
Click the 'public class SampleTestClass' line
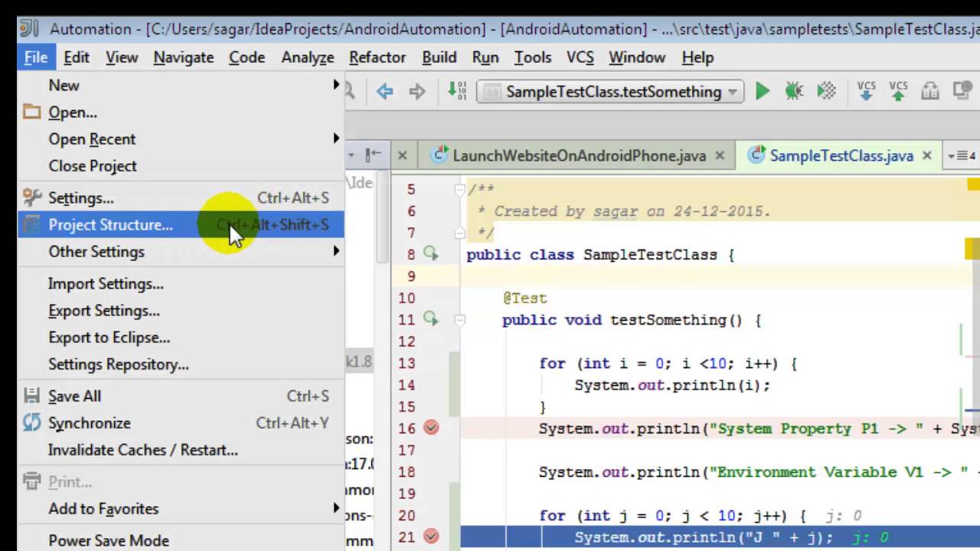pos(600,254)
